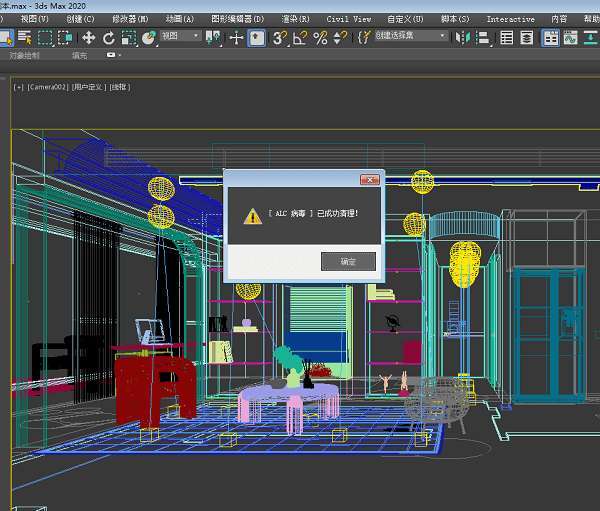Screen dimensions: 600x511
Task: Open the Camera002 viewport label menu
Action: 47,87
